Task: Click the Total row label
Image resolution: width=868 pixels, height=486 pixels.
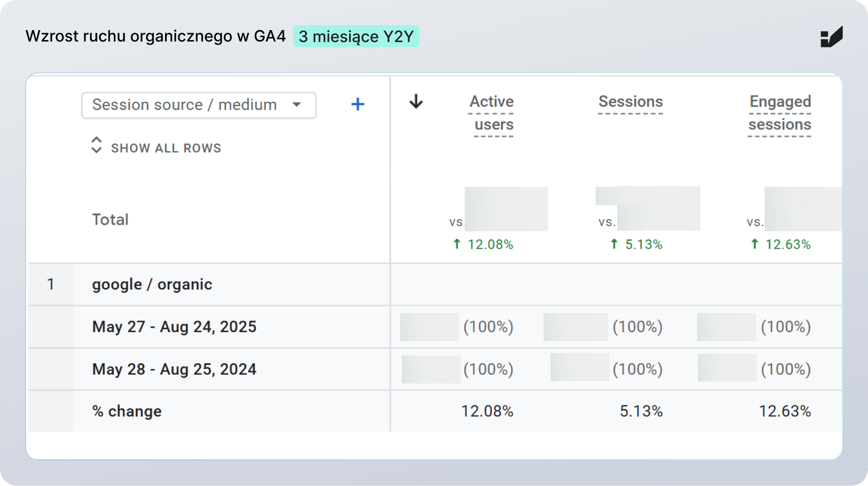Action: [x=110, y=219]
